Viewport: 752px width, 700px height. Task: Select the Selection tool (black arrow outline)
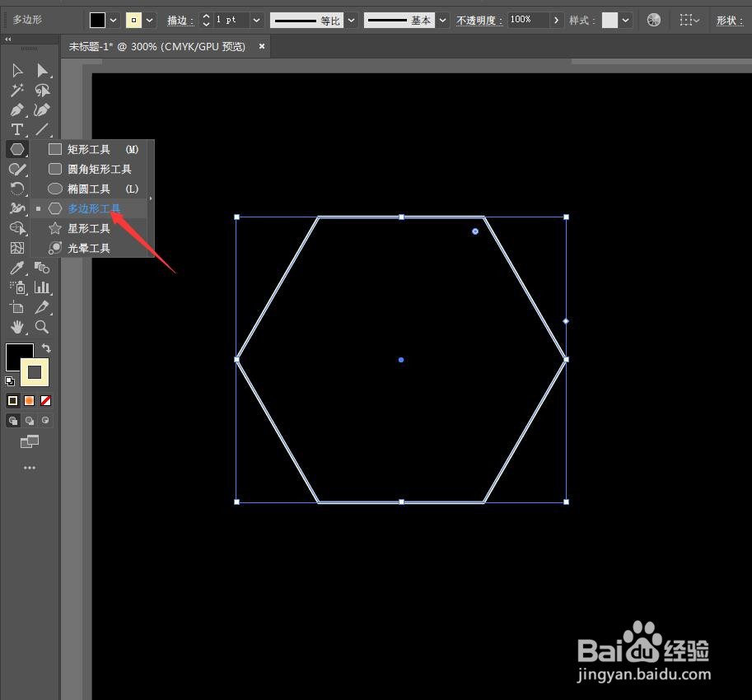(17, 71)
